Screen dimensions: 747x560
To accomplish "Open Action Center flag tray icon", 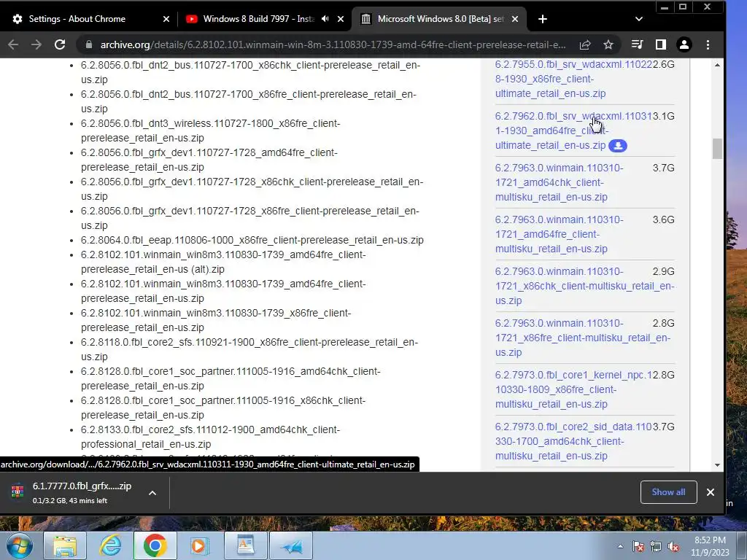I will coord(638,546).
